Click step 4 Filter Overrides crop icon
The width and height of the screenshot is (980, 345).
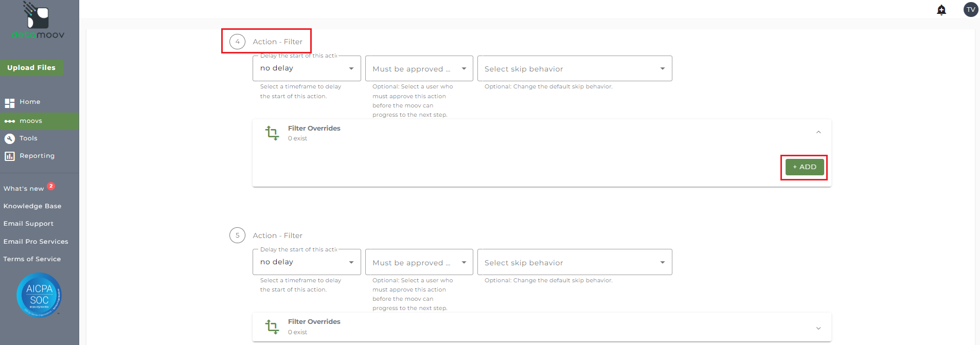[272, 133]
